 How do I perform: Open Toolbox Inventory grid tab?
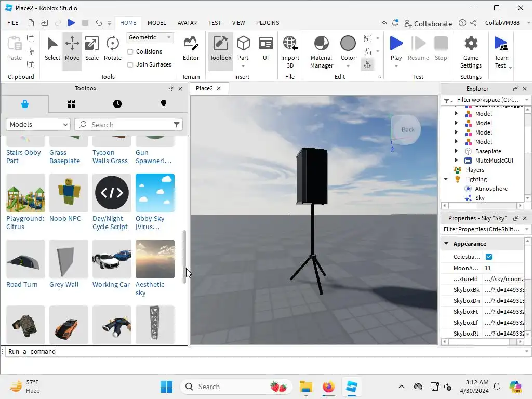(71, 104)
